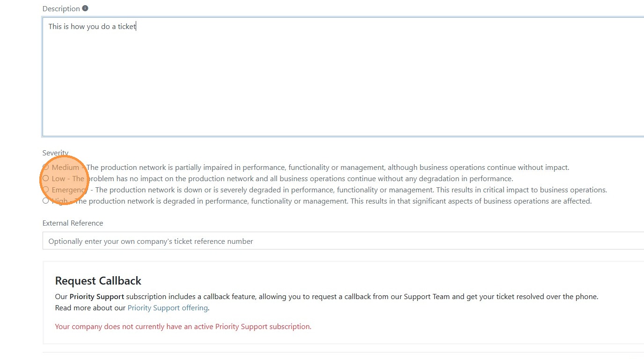This screenshot has height=359, width=644.
Task: Click the Emergency severity description text
Action: coord(351,190)
